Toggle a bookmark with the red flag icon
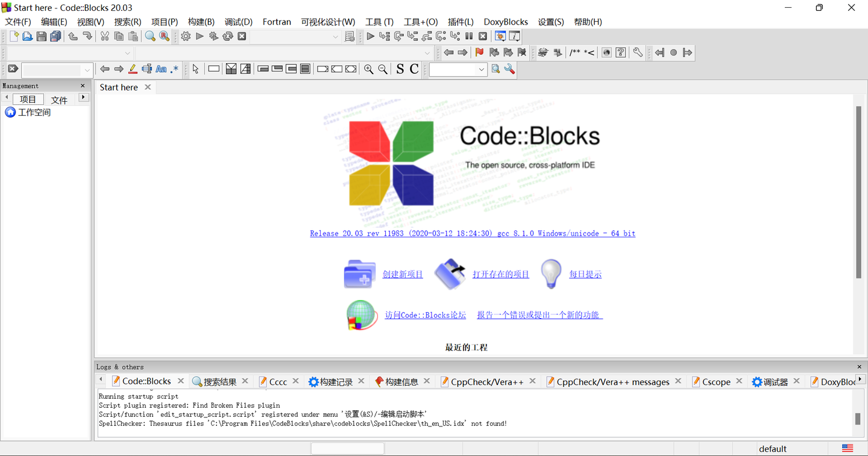Viewport: 868px width, 456px height. tap(479, 52)
